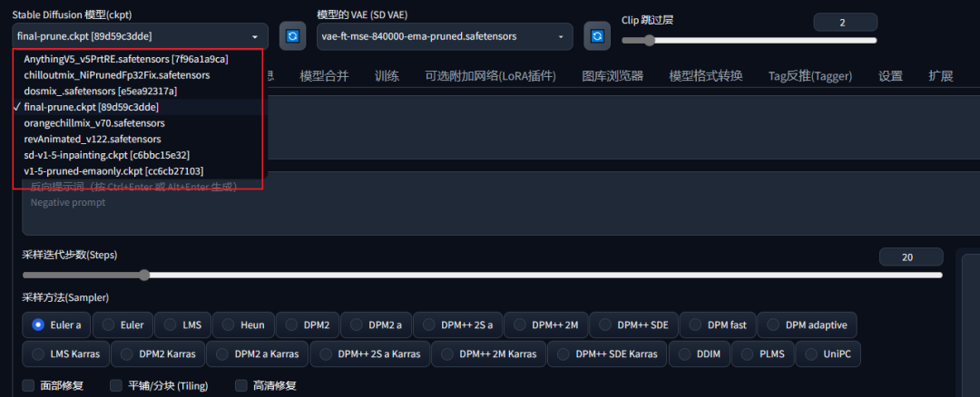Screen dimensions: 980x397
Task: Open the 模型格式转换 tab
Action: [x=706, y=76]
